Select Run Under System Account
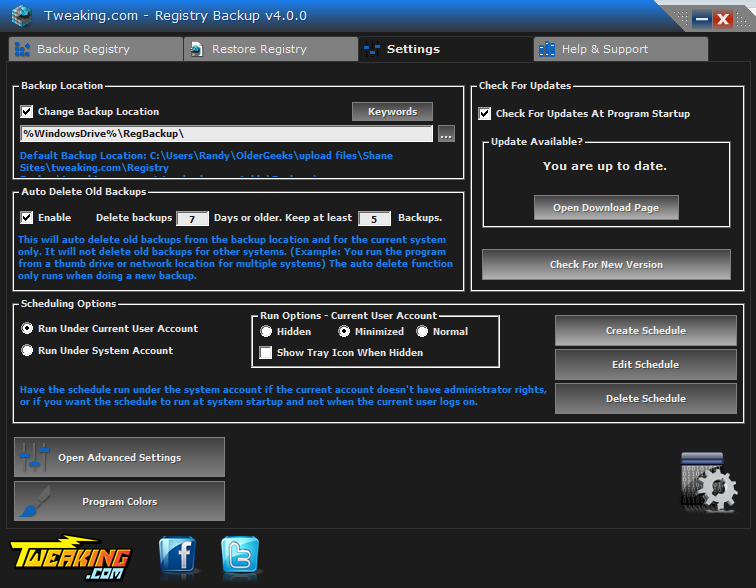Screen dimensions: 756x588 [x=27, y=350]
